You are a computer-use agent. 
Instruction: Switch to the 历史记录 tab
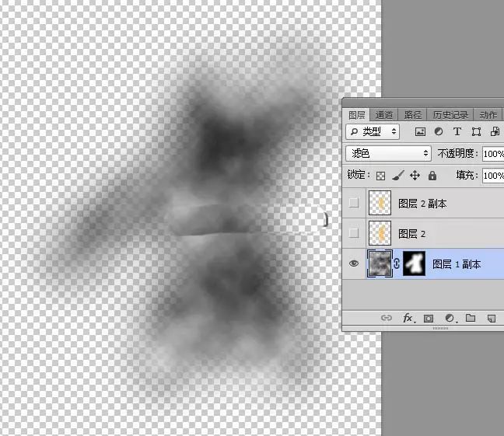click(x=450, y=115)
